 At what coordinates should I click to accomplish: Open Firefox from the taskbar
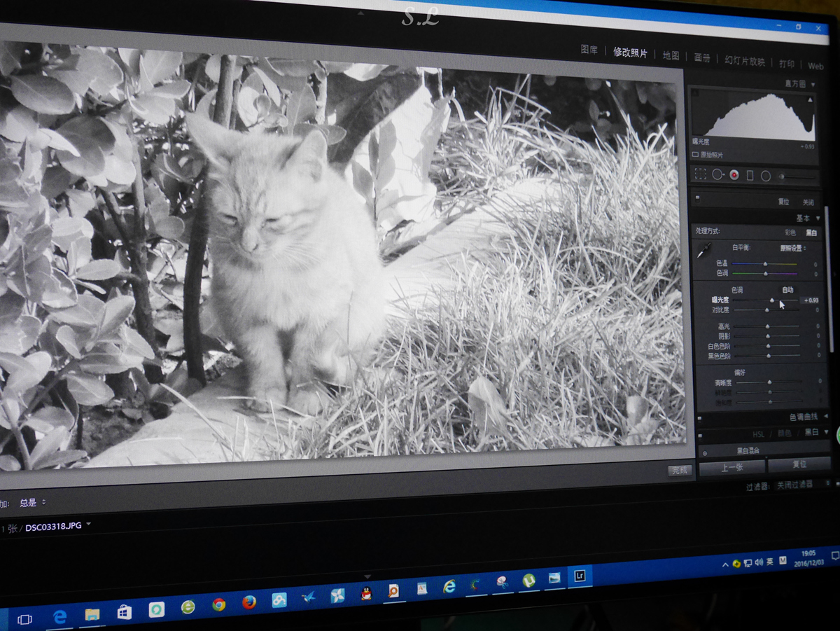[248, 602]
